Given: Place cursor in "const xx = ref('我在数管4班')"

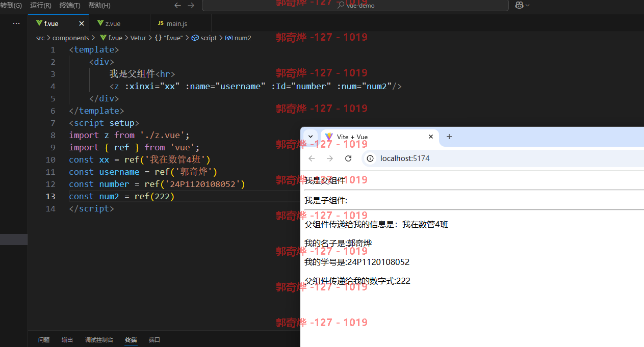Looking at the screenshot, I should 140,159.
